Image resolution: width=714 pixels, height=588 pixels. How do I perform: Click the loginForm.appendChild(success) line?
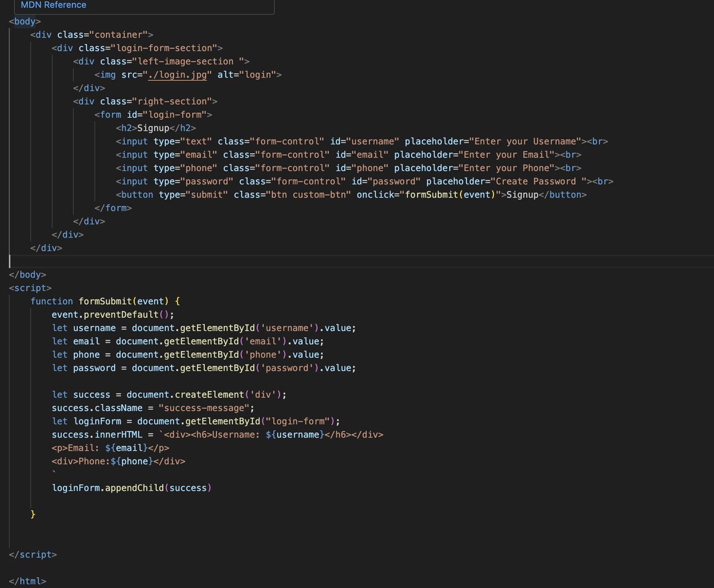point(132,488)
